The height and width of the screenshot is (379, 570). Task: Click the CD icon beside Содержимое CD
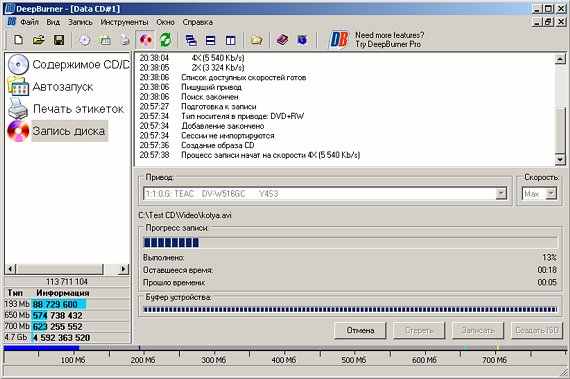pos(18,64)
